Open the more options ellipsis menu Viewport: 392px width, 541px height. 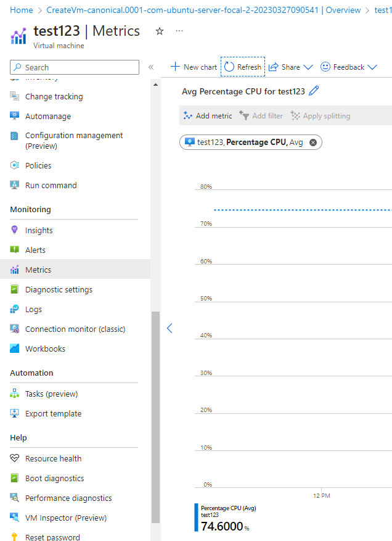179,31
